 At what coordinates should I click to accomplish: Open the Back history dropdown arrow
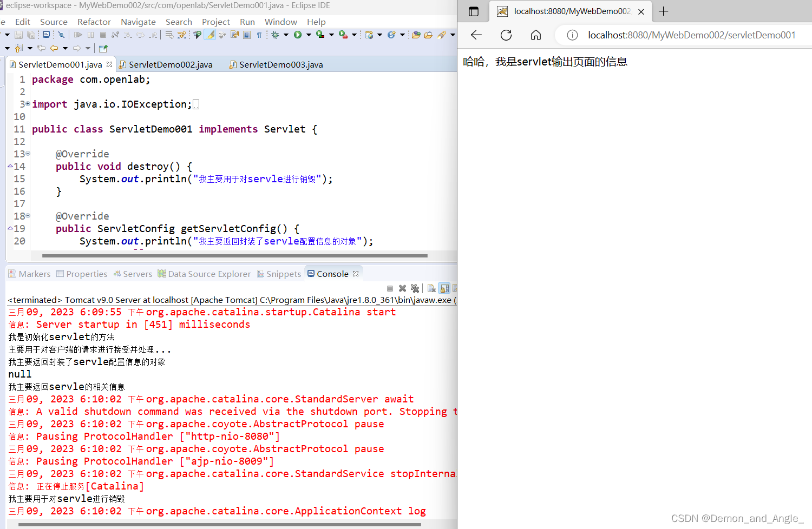pos(65,48)
